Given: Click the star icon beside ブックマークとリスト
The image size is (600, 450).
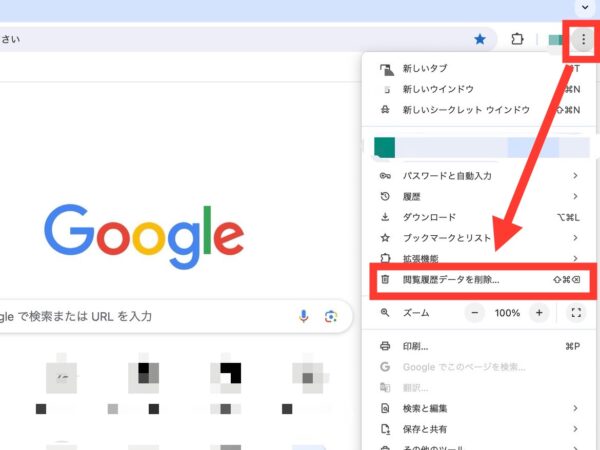Looking at the screenshot, I should [385, 238].
